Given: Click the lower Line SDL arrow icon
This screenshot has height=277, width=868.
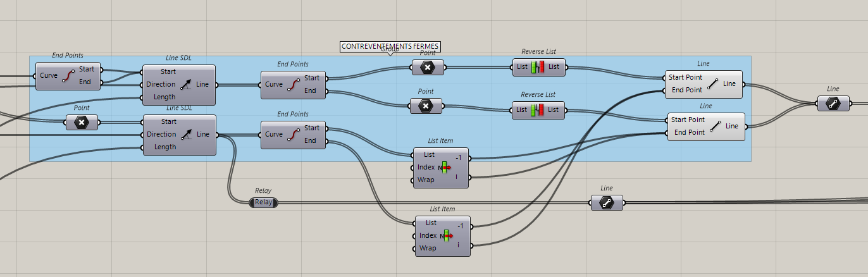Looking at the screenshot, I should pyautogui.click(x=185, y=134).
